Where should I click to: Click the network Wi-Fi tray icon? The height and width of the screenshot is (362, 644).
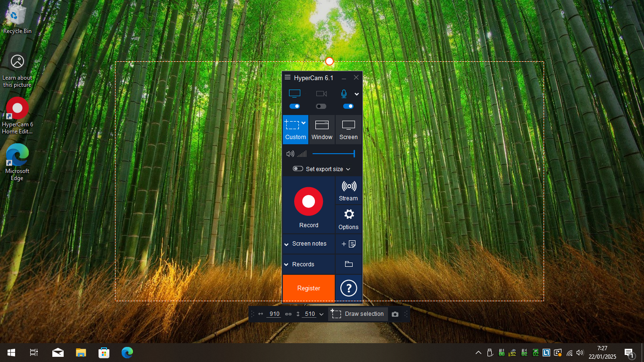(x=570, y=353)
